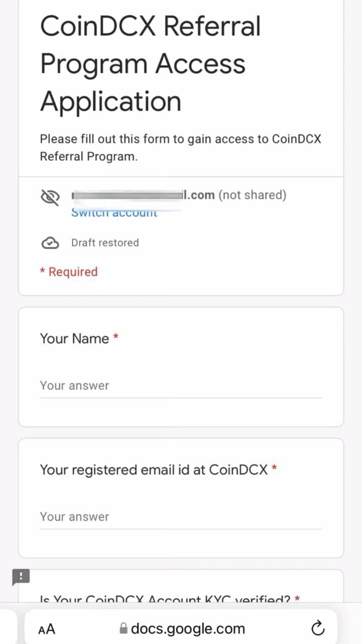This screenshot has width=362, height=644.
Task: Click the Draft restored status text
Action: click(105, 243)
